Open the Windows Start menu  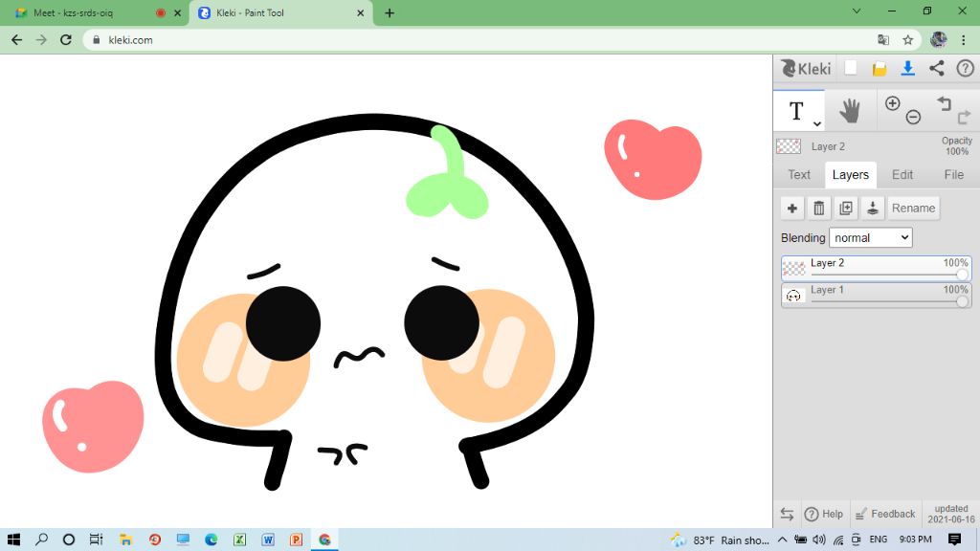click(13, 540)
